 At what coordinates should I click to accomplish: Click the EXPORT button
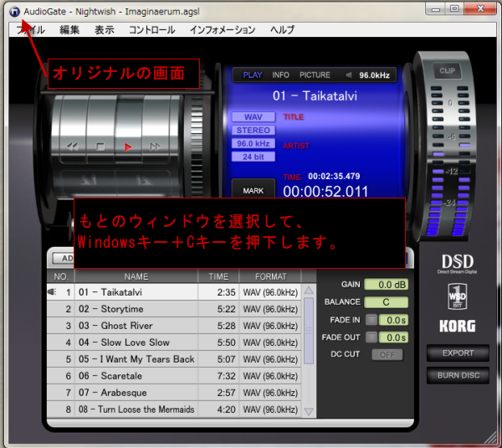point(458,353)
